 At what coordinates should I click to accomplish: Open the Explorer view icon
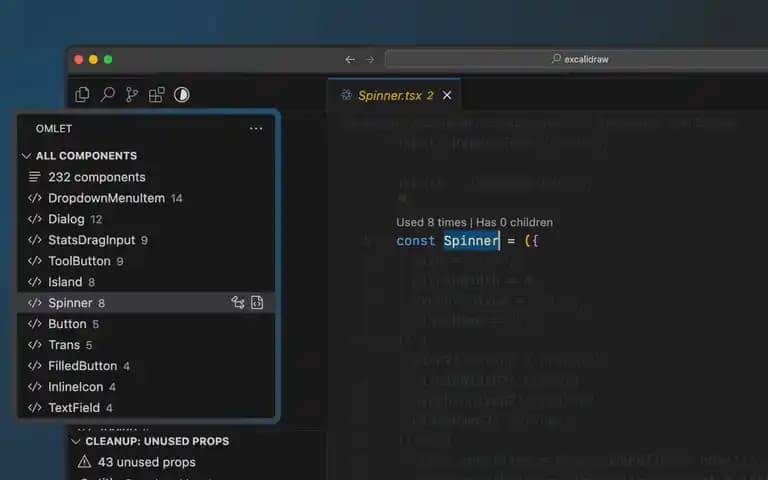point(82,95)
